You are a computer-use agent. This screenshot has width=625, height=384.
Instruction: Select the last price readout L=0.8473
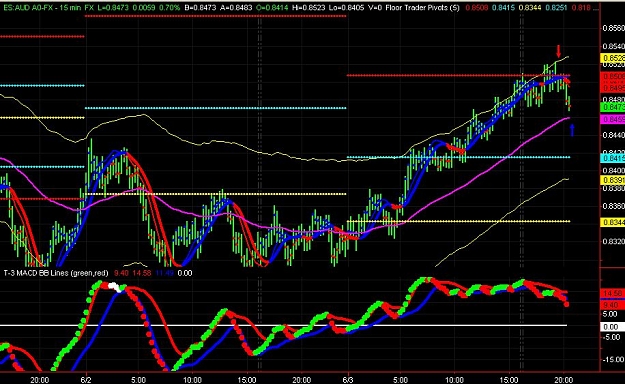pos(113,8)
